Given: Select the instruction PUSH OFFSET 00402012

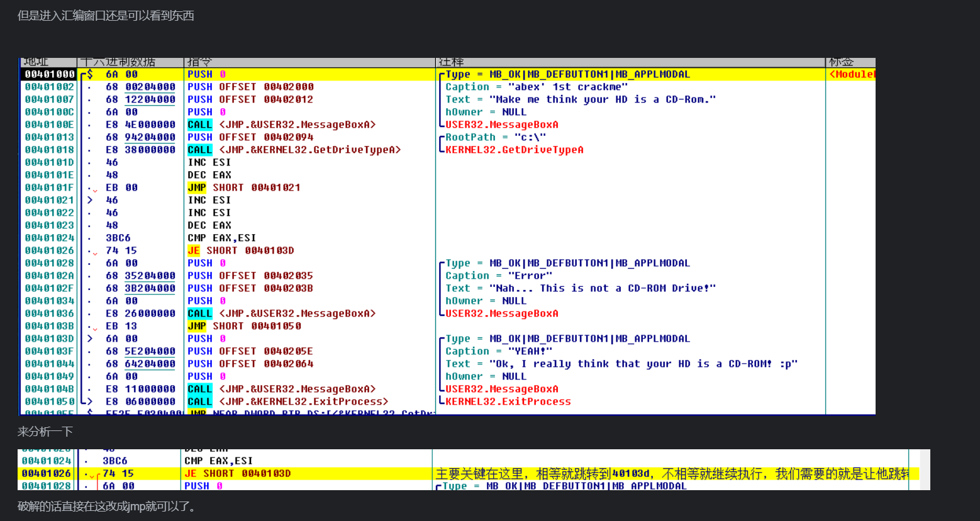Looking at the screenshot, I should point(250,99).
